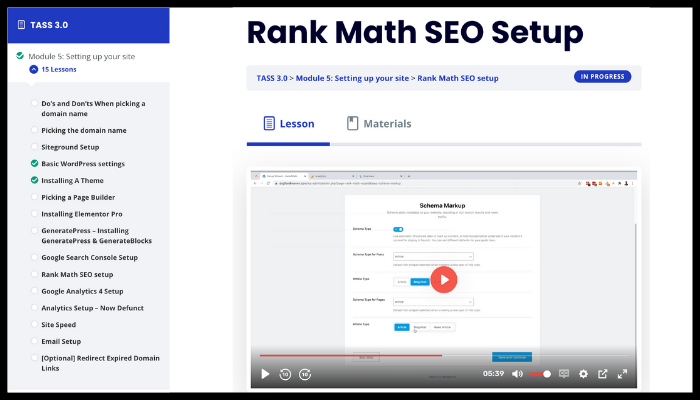Open [Optional] Redirect Expired Domain Links lesson
The width and height of the screenshot is (700, 400).
tap(100, 363)
